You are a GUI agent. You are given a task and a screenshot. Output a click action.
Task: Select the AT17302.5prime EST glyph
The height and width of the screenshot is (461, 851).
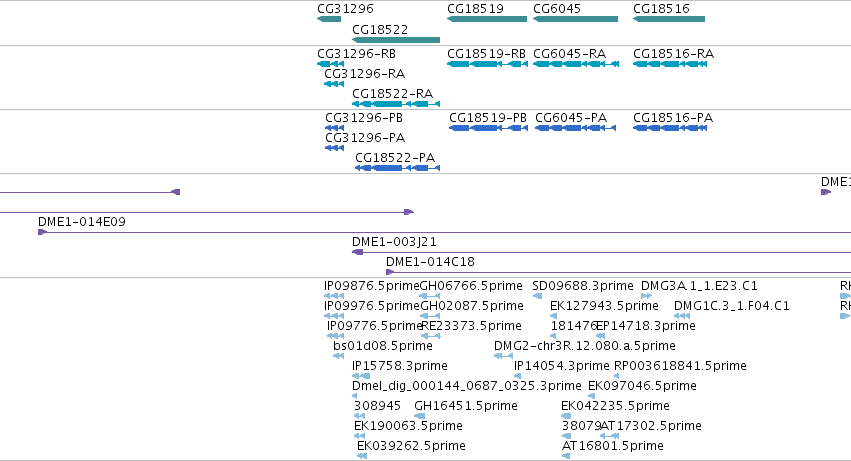coord(609,436)
